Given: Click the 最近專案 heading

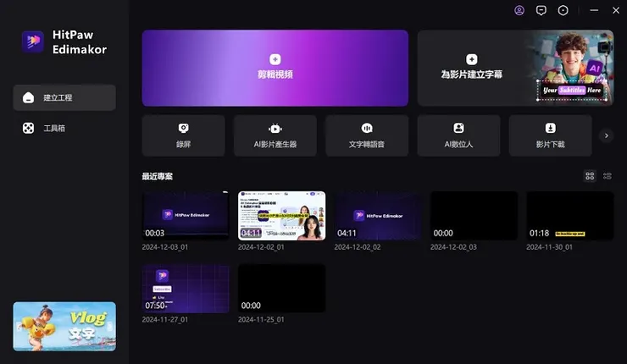Looking at the screenshot, I should point(157,176).
